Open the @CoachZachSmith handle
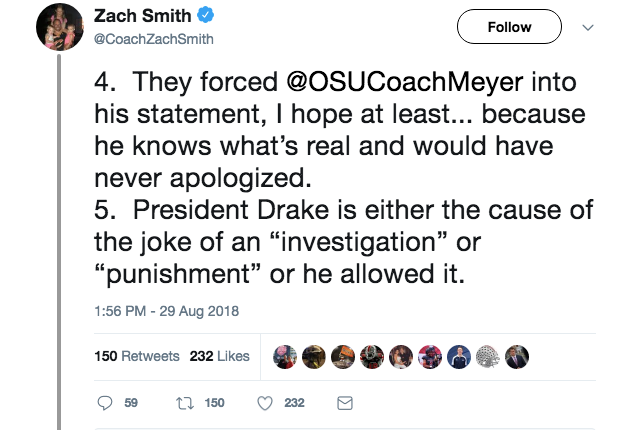 (153, 40)
